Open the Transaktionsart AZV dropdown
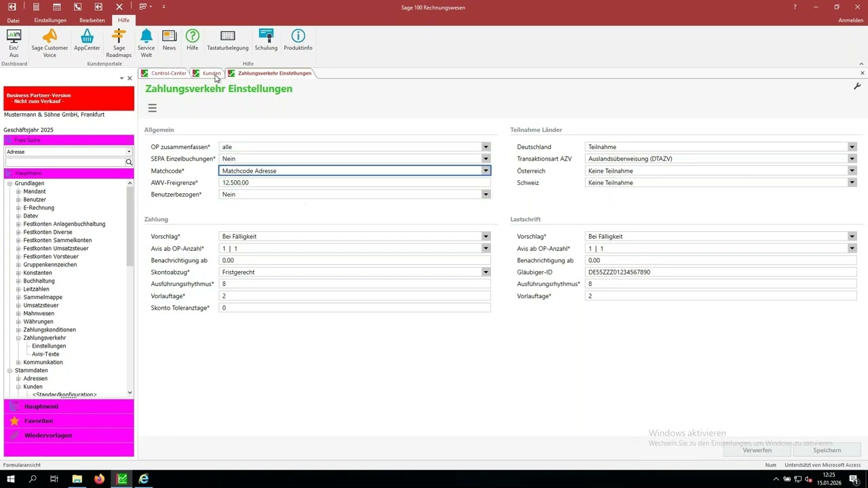The height and width of the screenshot is (488, 868). [x=852, y=159]
